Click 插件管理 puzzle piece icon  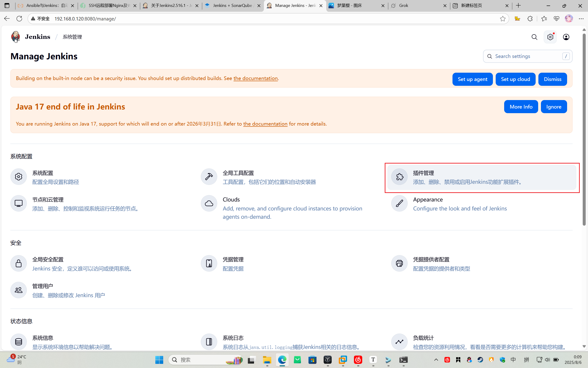point(399,177)
